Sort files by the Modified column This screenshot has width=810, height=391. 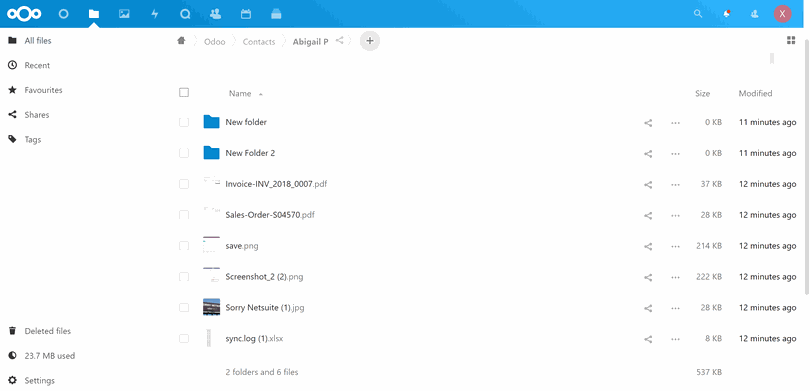755,93
